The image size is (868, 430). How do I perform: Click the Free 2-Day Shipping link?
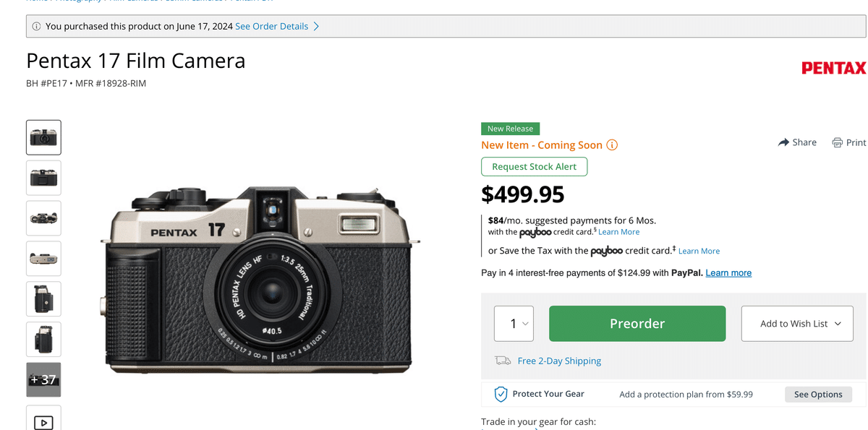click(x=559, y=361)
